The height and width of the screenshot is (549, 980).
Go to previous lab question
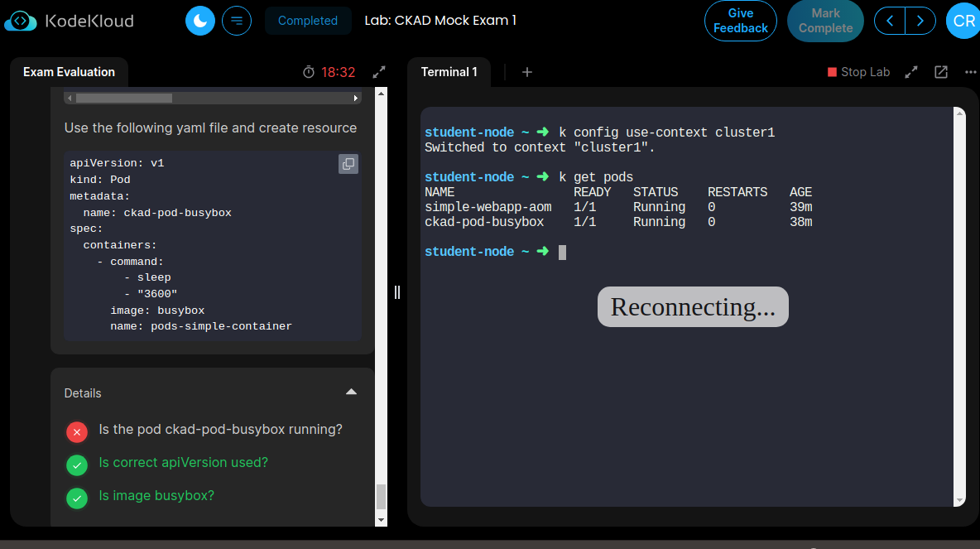890,21
